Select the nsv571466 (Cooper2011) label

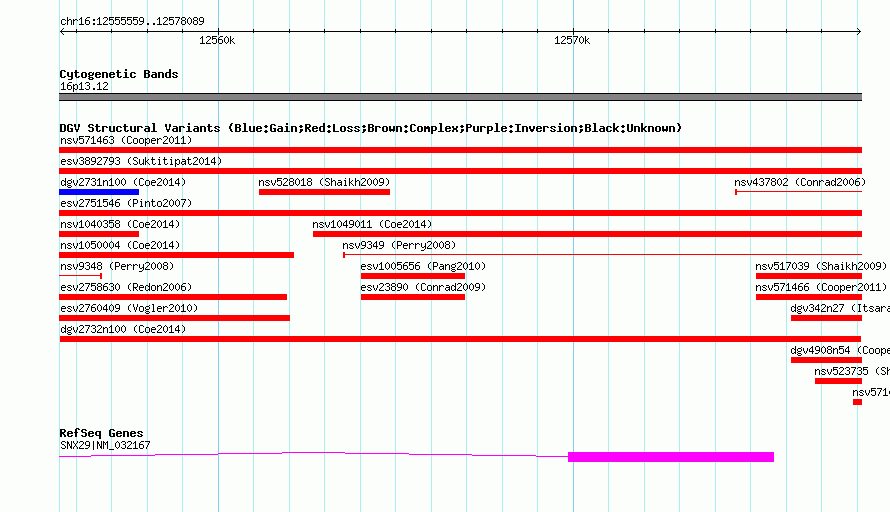tap(821, 287)
